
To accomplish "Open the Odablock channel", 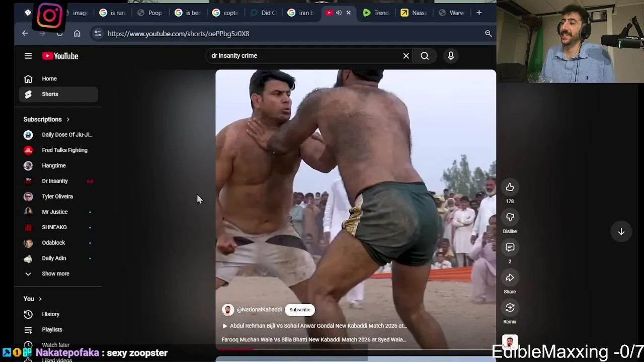I will point(58,243).
